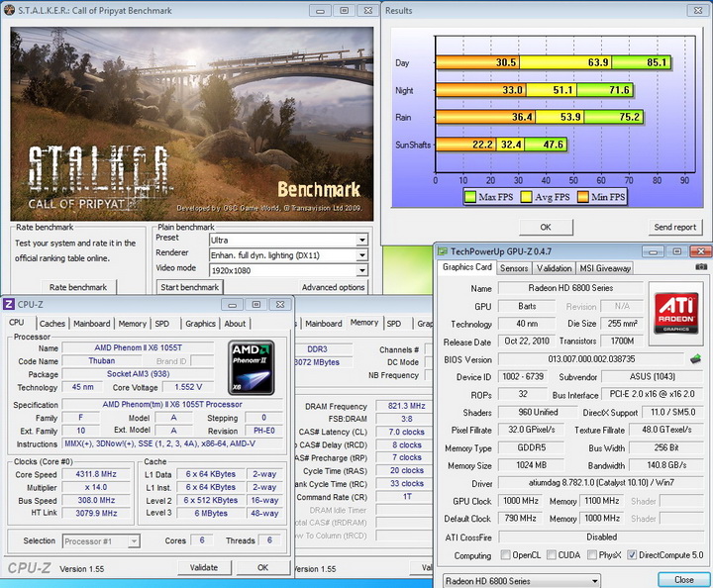Toggle the CUDA checkbox in GPU-Z
This screenshot has width=713, height=588.
[552, 554]
